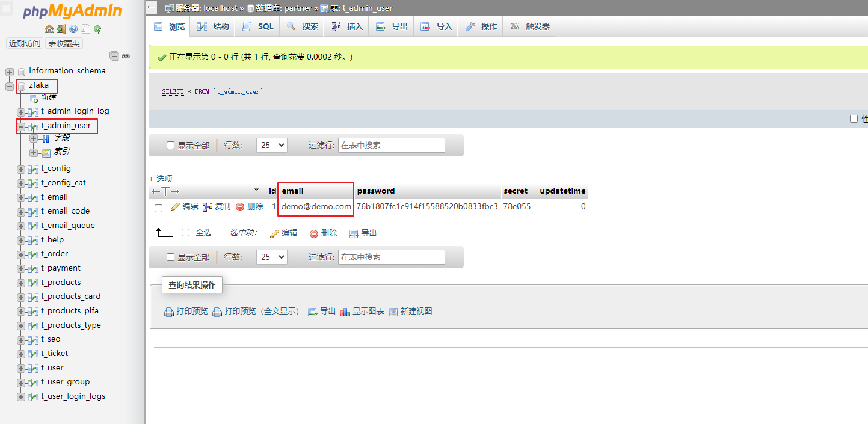Collapse the t_admin_user table node
The image size is (868, 424).
(21, 127)
